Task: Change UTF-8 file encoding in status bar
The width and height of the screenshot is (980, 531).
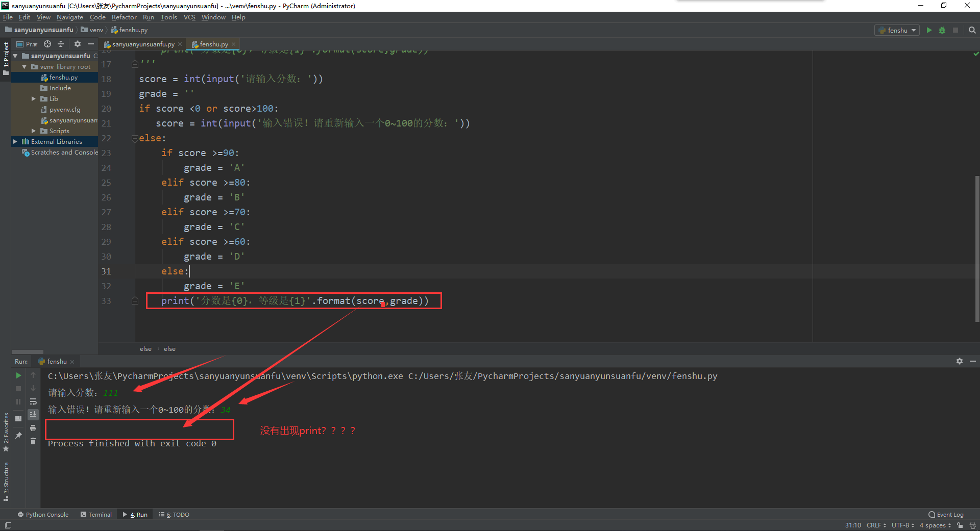Action: tap(902, 525)
